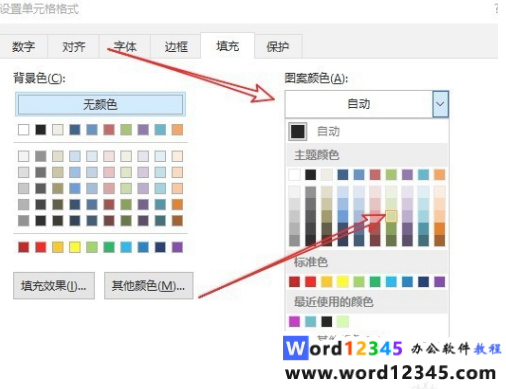Pick aqua in dropdown 主题颜色 row
Image resolution: width=506 pixels, height=389 pixels.
(x=423, y=175)
